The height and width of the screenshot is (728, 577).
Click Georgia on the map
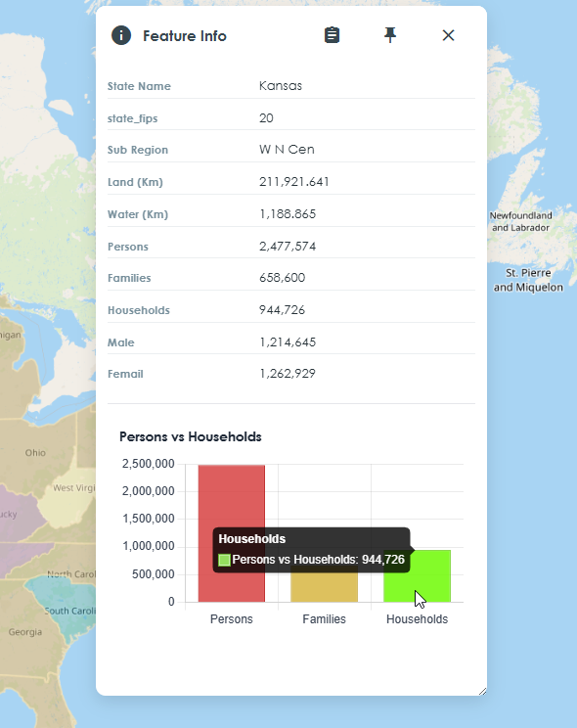click(x=25, y=632)
